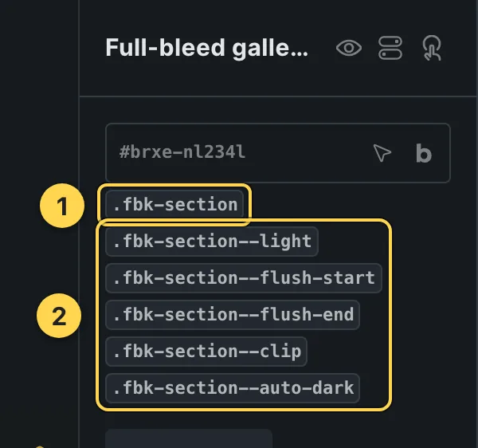Click the 'auto-dark' text in last chip
This screenshot has width=478, height=448.
307,387
